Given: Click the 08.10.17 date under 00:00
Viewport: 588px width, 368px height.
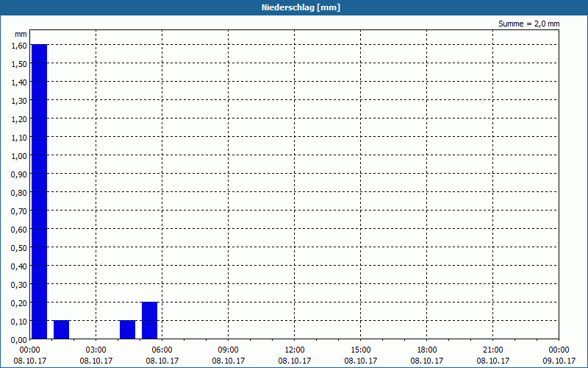Looking at the screenshot, I should click(30, 361).
